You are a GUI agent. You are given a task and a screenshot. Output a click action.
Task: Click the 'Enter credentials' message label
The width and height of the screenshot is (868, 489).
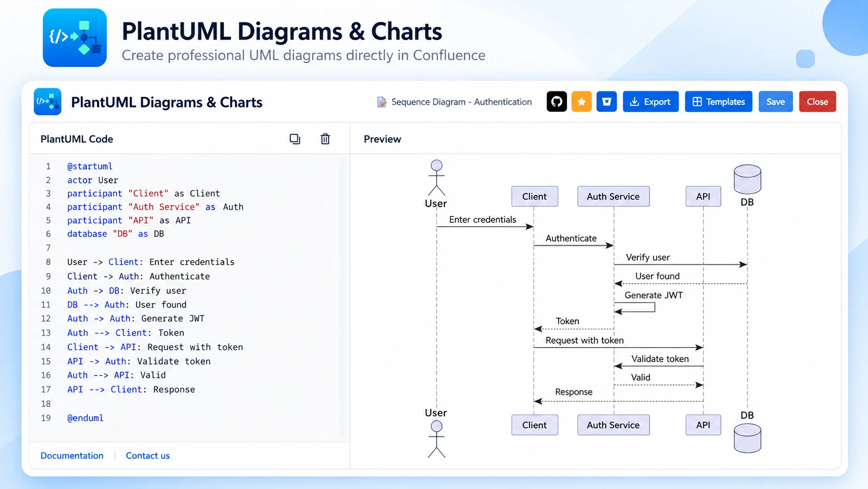[x=483, y=220]
